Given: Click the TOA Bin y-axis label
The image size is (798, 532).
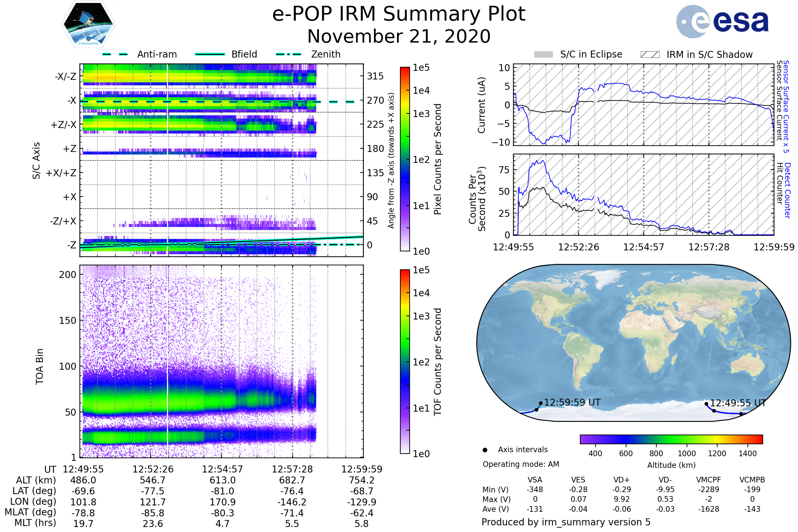Looking at the screenshot, I should [40, 366].
